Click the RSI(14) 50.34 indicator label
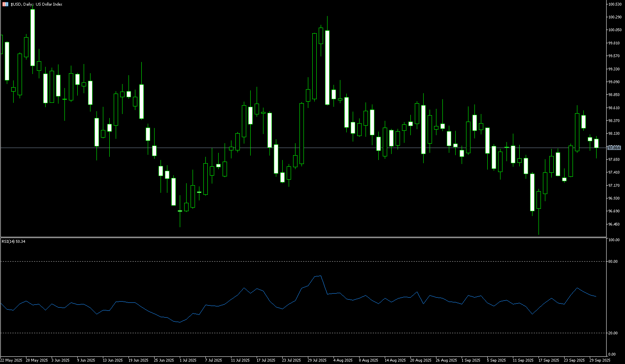The width and height of the screenshot is (625, 364). [14, 242]
